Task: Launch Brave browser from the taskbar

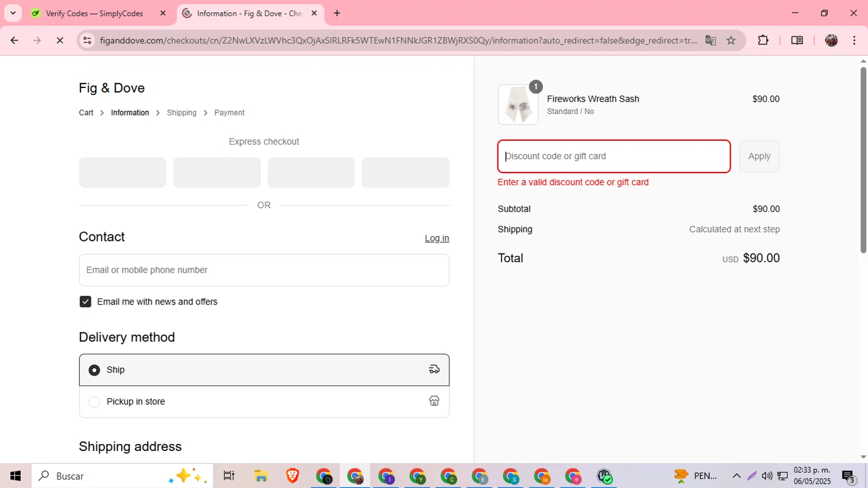Action: coord(292,476)
